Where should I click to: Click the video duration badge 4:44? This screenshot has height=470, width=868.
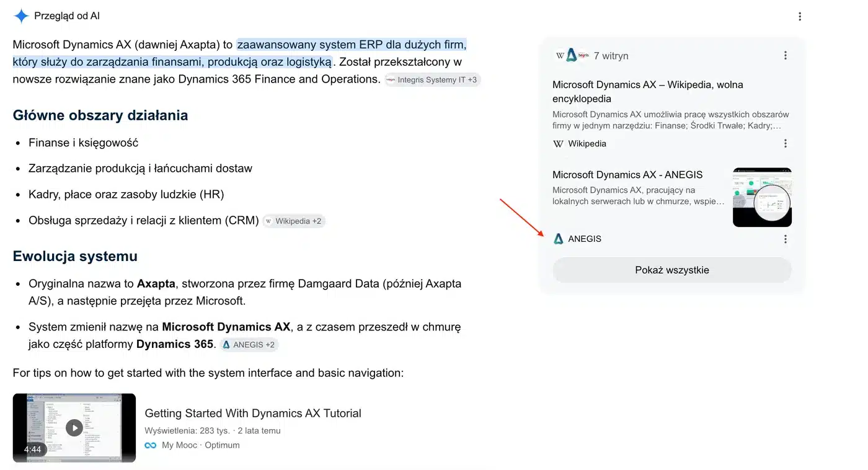click(32, 450)
